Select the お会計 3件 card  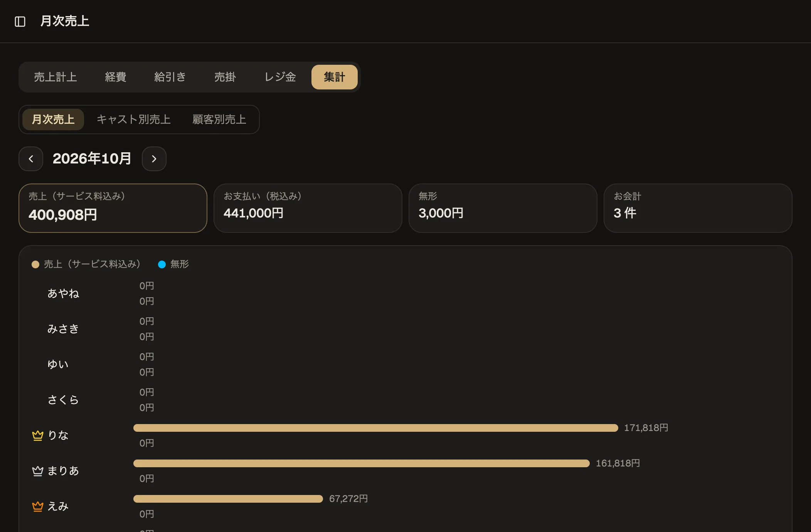pos(698,208)
